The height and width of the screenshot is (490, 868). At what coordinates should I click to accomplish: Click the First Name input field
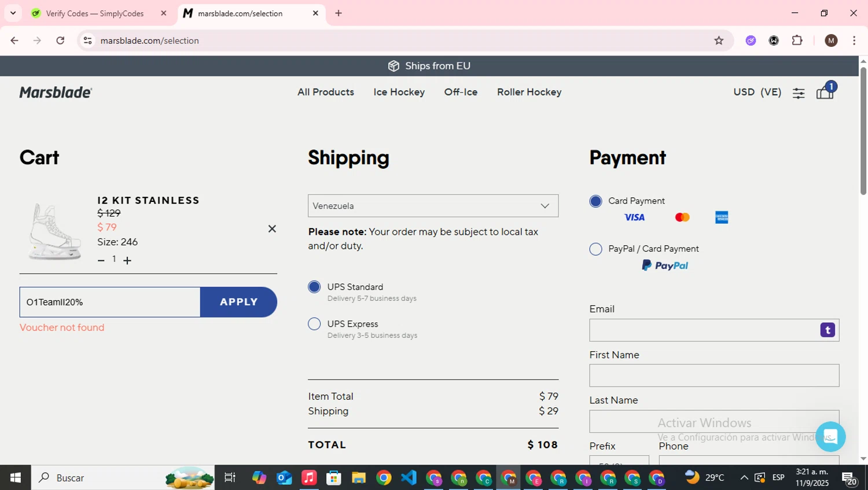pyautogui.click(x=714, y=375)
